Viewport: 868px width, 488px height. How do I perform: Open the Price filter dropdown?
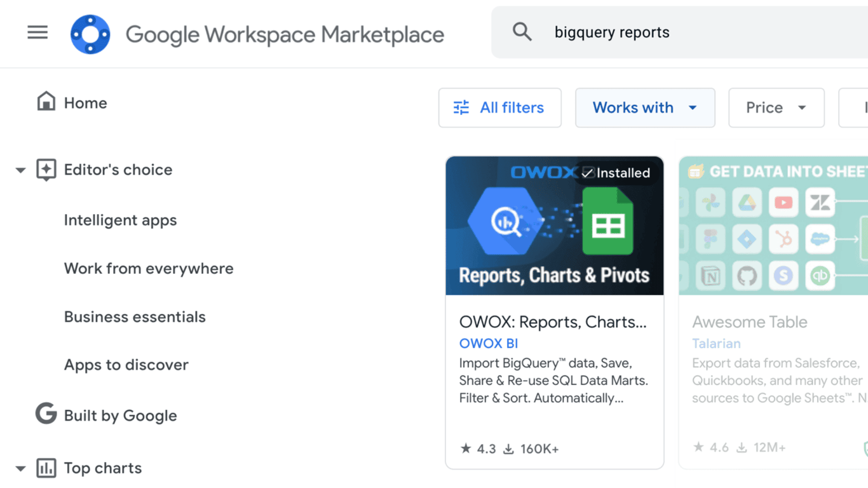[x=776, y=107]
